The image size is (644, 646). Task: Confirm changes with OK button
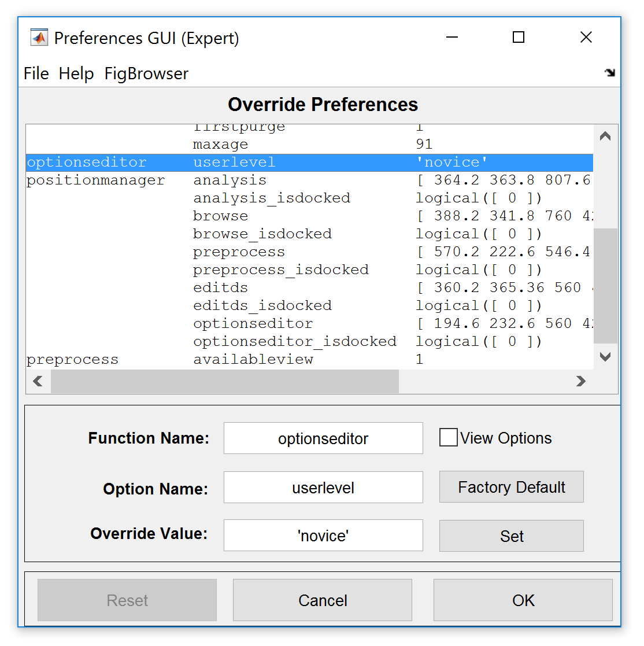523,600
